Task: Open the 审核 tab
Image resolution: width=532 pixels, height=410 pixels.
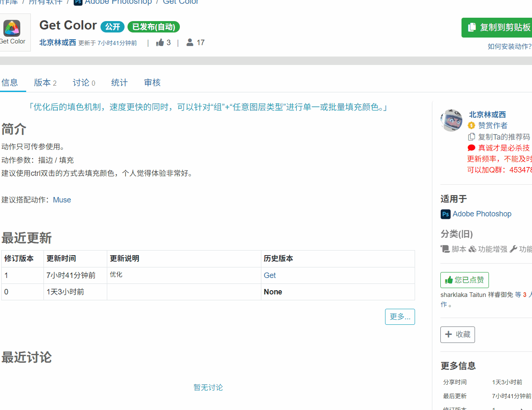Action: click(152, 83)
